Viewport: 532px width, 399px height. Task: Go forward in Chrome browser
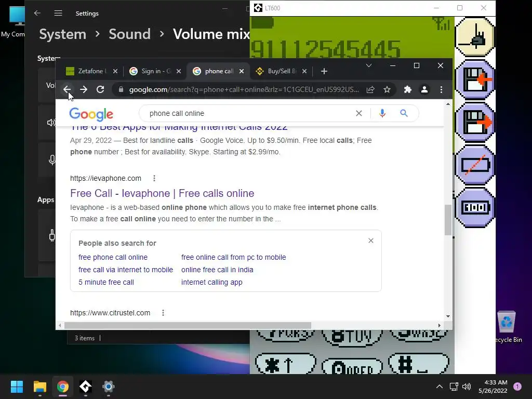pyautogui.click(x=84, y=89)
